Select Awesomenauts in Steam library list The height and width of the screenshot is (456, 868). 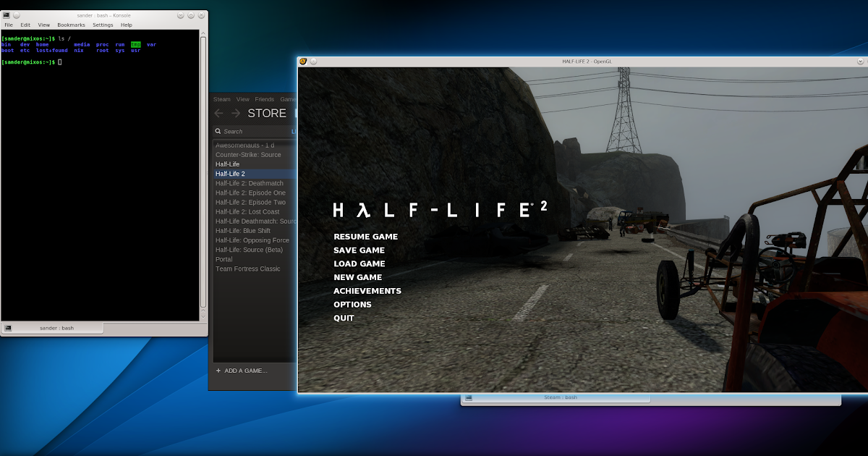255,145
